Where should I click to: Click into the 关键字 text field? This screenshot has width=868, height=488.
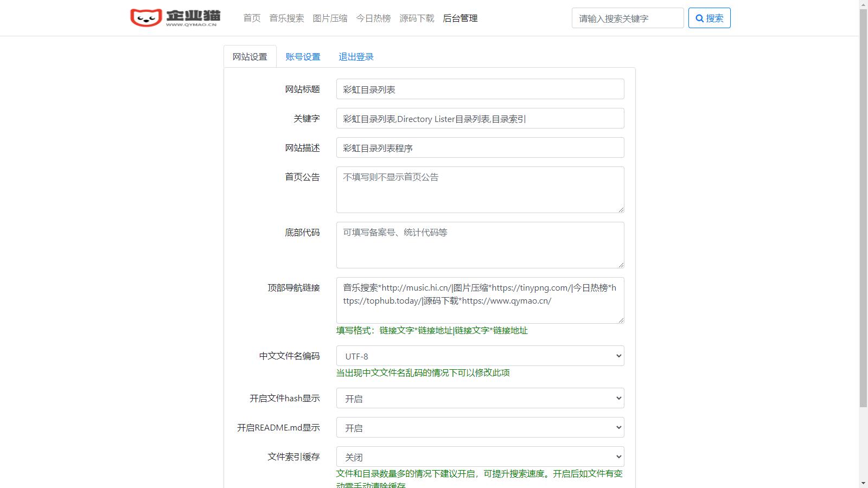tap(480, 119)
